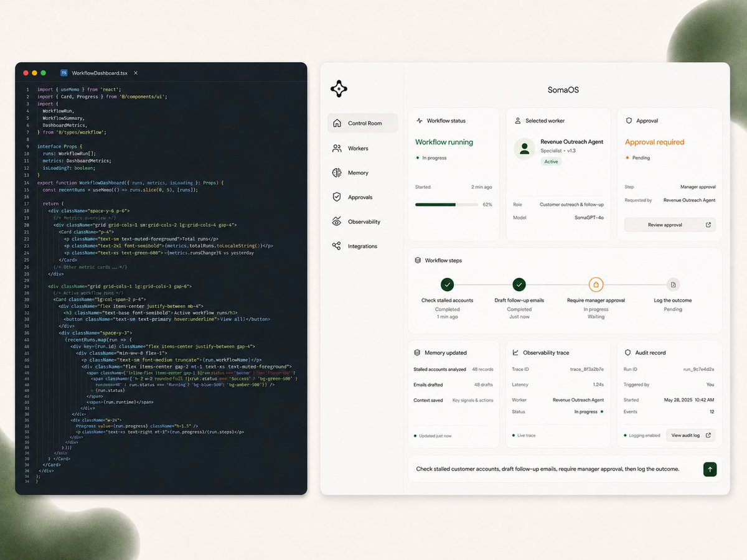Click the Selected worker person icon

click(517, 121)
